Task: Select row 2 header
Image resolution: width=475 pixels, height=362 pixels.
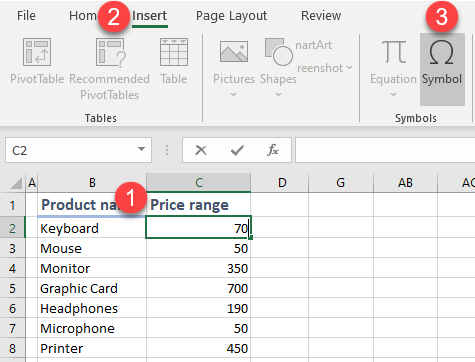Action: 12,228
